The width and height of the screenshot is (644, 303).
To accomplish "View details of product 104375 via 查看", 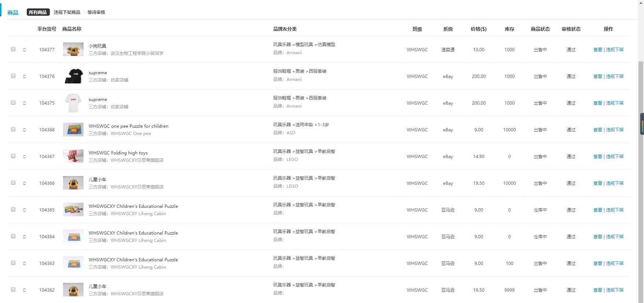I will [597, 103].
